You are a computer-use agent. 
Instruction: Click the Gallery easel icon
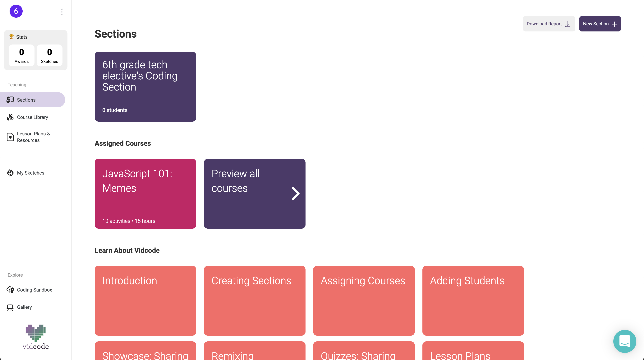coord(10,307)
